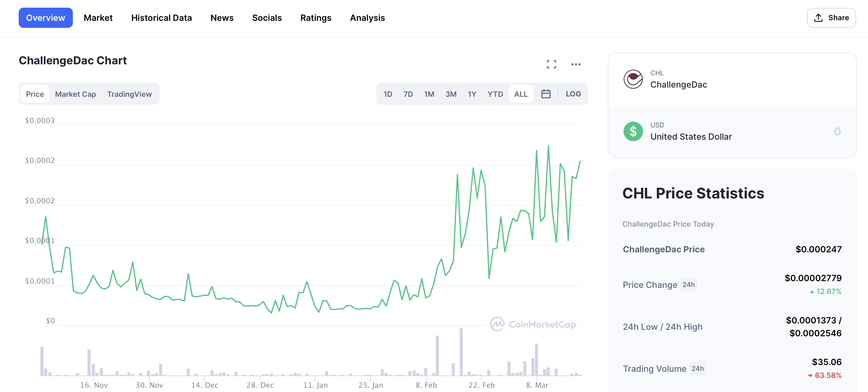Image resolution: width=868 pixels, height=392 pixels.
Task: Click the $0.0002546 24h high value
Action: pos(815,333)
